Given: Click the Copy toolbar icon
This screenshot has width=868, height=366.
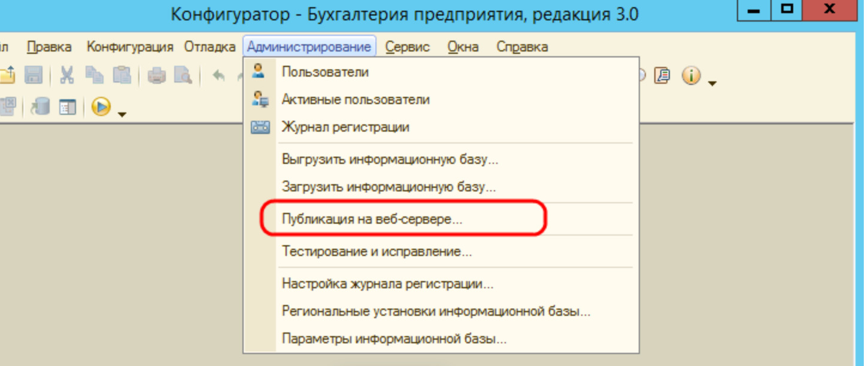Looking at the screenshot, I should (x=94, y=75).
